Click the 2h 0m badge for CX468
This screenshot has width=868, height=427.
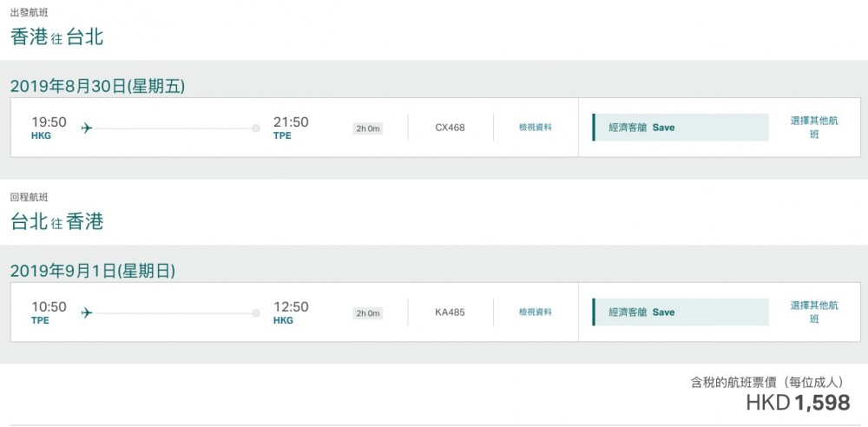(368, 128)
